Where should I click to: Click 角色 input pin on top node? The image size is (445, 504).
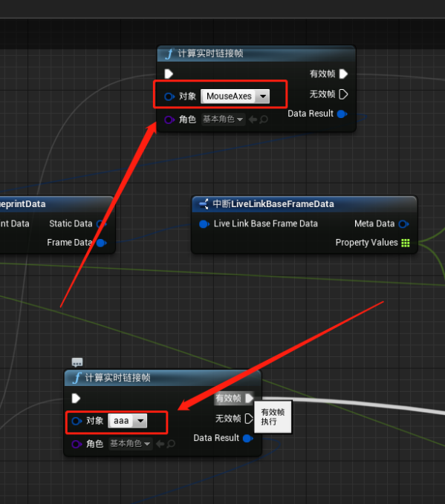click(x=169, y=120)
